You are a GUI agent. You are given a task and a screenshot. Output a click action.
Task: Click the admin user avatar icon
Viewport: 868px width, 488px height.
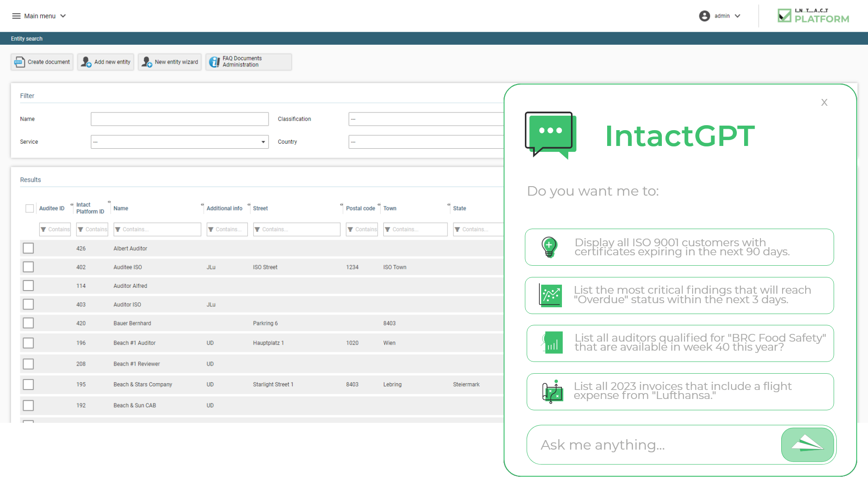coord(705,16)
